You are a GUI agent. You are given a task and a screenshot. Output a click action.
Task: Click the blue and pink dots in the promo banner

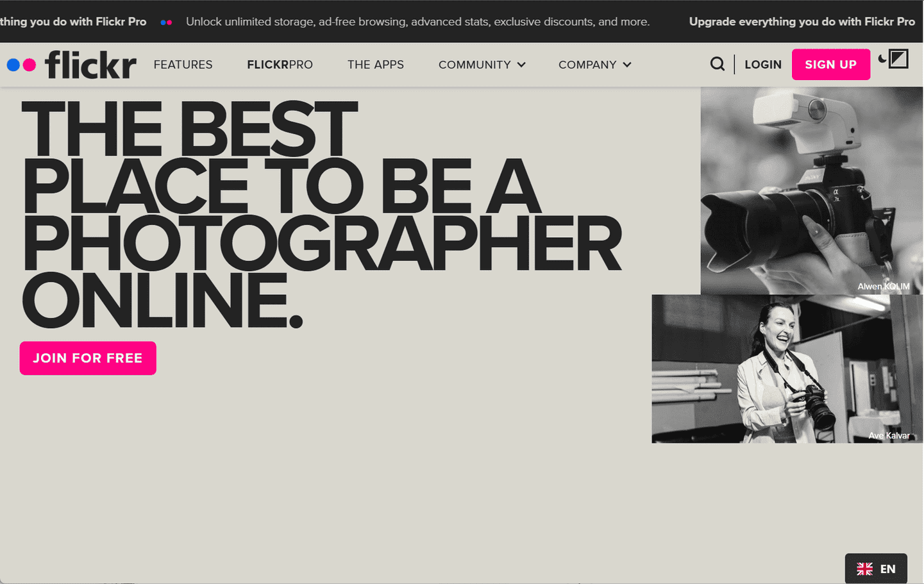point(166,22)
